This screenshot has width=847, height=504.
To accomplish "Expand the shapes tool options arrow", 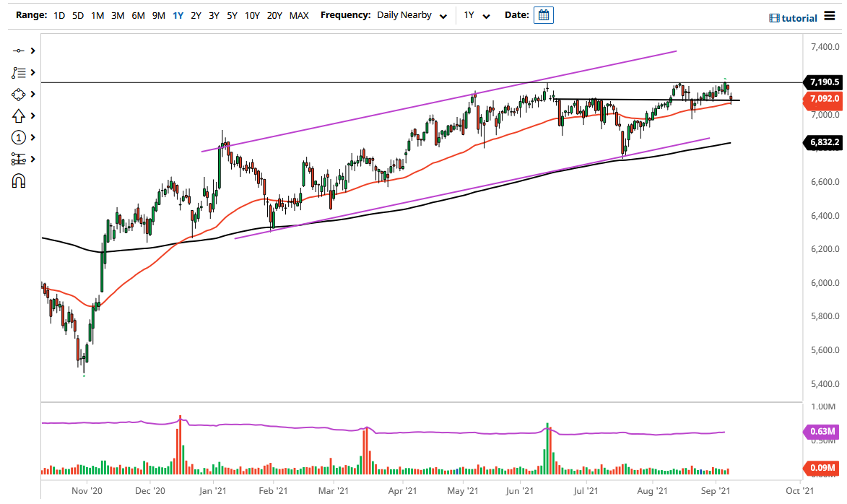I will (x=33, y=95).
